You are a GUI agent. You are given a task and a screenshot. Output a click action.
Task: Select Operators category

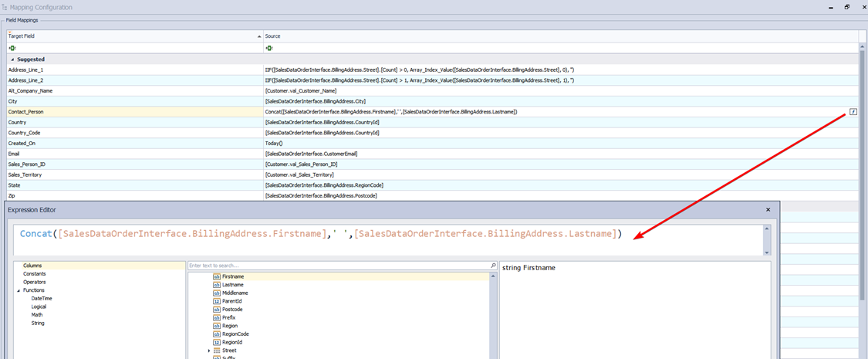[34, 282]
